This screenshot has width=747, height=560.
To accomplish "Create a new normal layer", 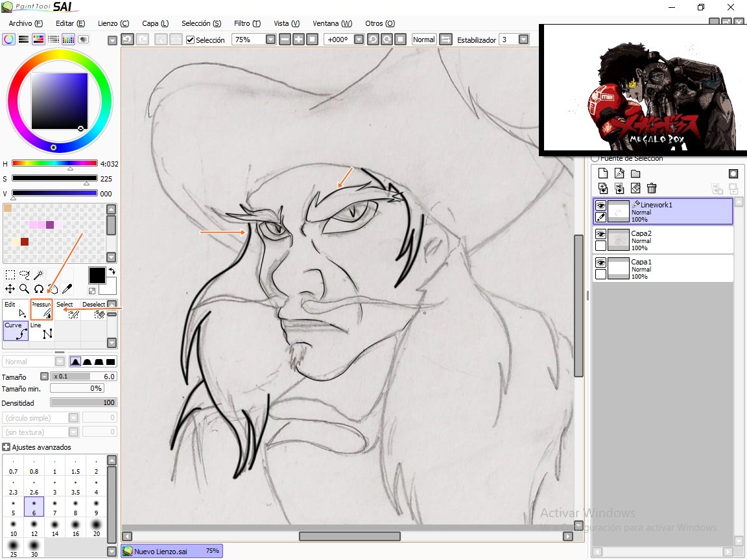I will point(603,173).
